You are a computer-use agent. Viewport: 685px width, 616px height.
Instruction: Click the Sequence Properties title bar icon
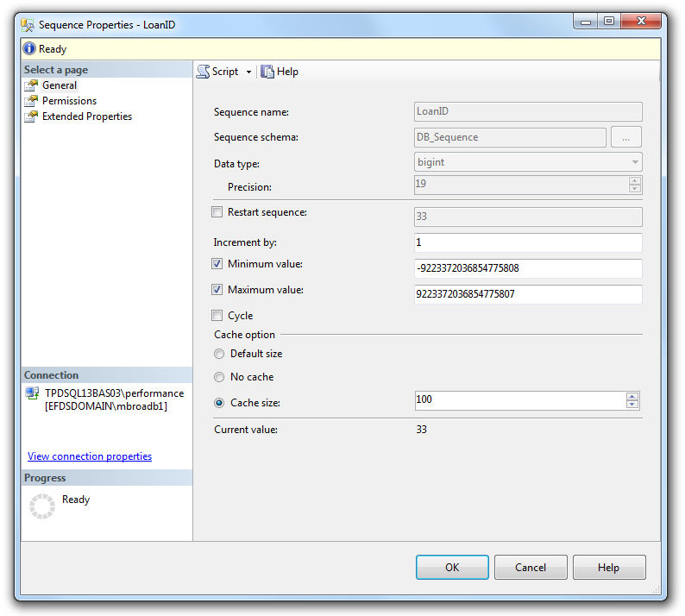point(28,25)
